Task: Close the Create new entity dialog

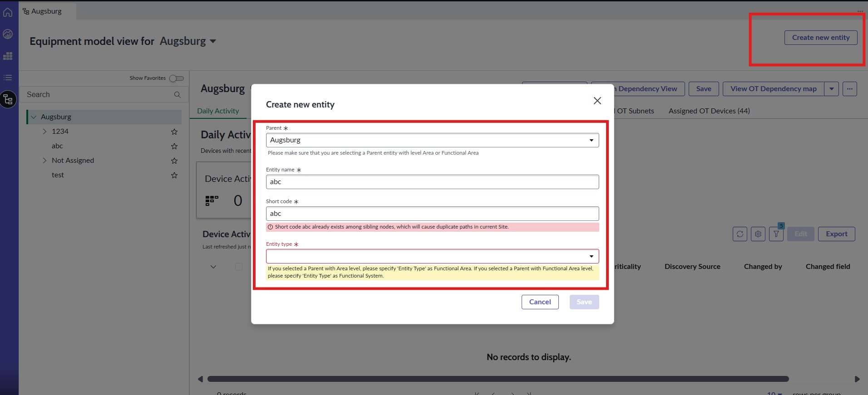Action: [597, 101]
